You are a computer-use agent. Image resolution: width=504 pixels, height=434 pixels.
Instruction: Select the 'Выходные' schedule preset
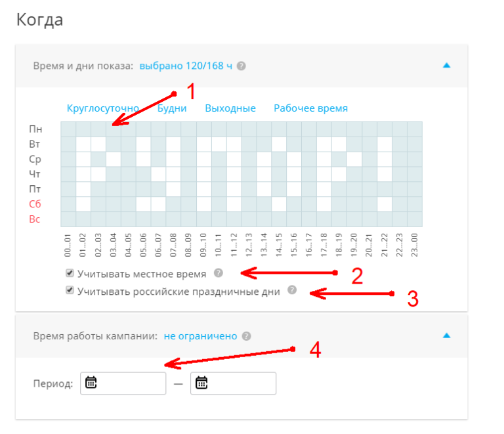click(230, 108)
